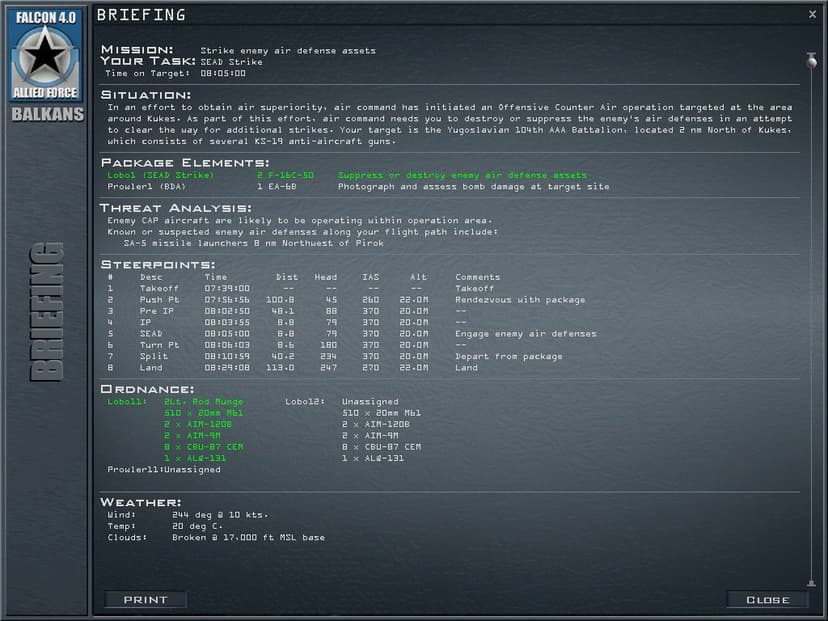Click the 08:29:08 landing time
Image resolution: width=828 pixels, height=621 pixels.
(x=227, y=368)
